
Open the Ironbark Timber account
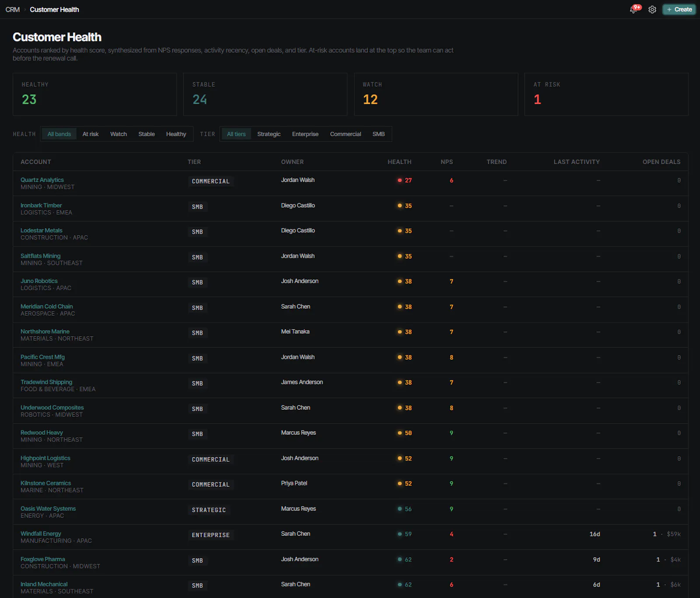pos(41,205)
